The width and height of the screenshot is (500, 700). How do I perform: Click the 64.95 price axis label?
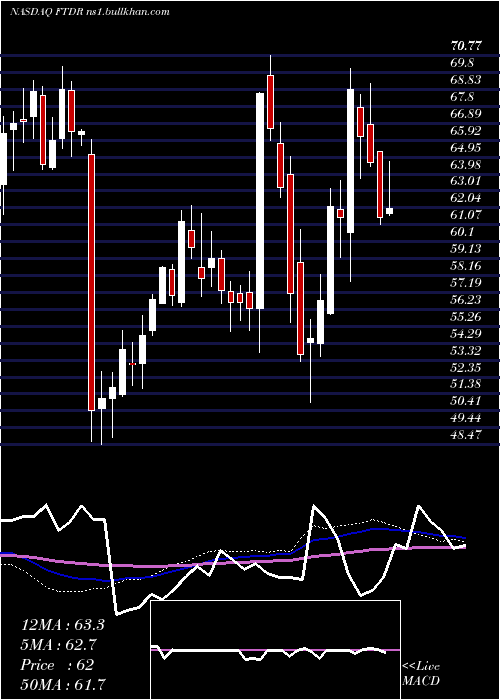point(466,147)
